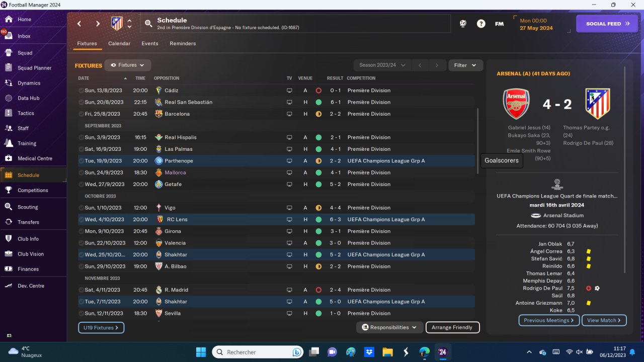The height and width of the screenshot is (362, 644).
Task: Click the FM menu icon
Action: click(499, 24)
